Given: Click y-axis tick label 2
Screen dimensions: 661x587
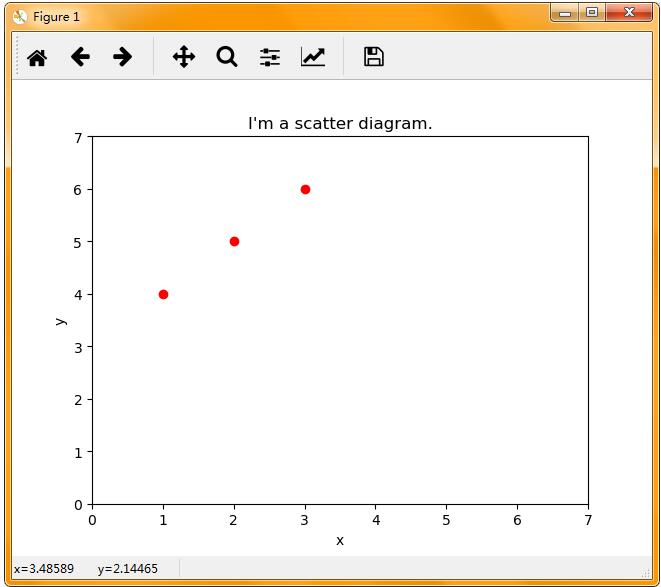Looking at the screenshot, I should [78, 400].
